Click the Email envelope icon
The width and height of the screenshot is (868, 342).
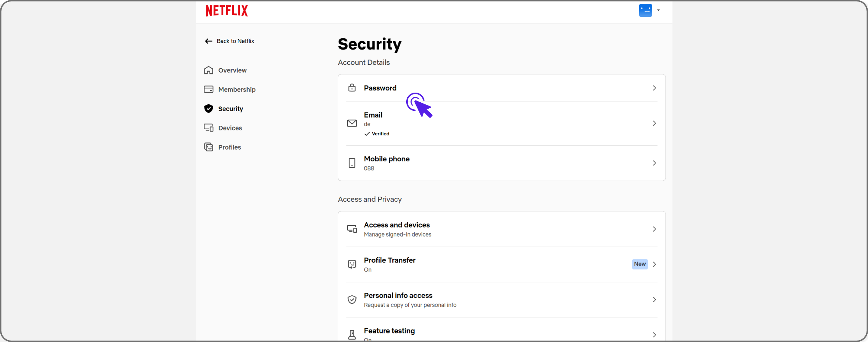[x=352, y=123]
